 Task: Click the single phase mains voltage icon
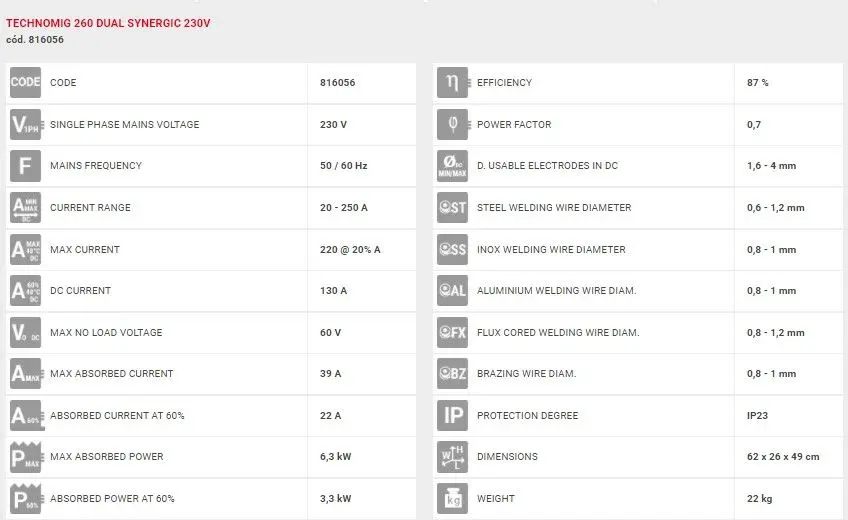(x=25, y=125)
